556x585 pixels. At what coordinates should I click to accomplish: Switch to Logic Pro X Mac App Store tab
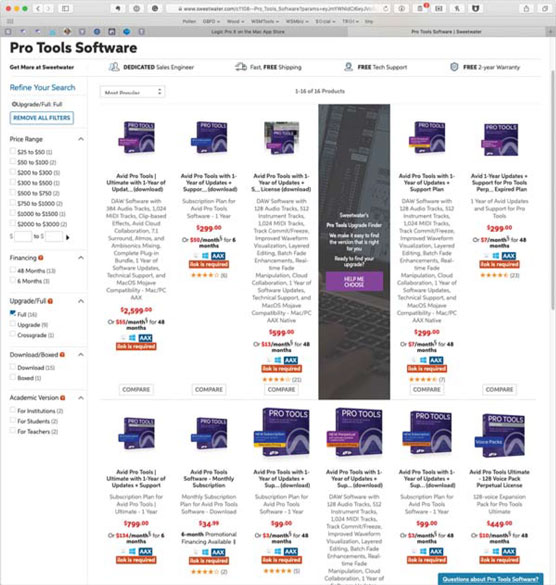pyautogui.click(x=248, y=32)
